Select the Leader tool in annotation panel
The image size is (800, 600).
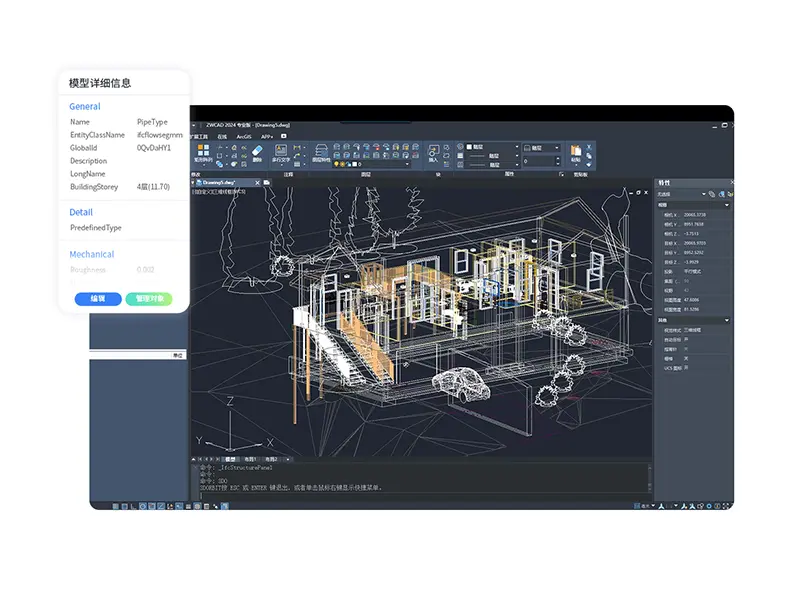click(x=296, y=156)
